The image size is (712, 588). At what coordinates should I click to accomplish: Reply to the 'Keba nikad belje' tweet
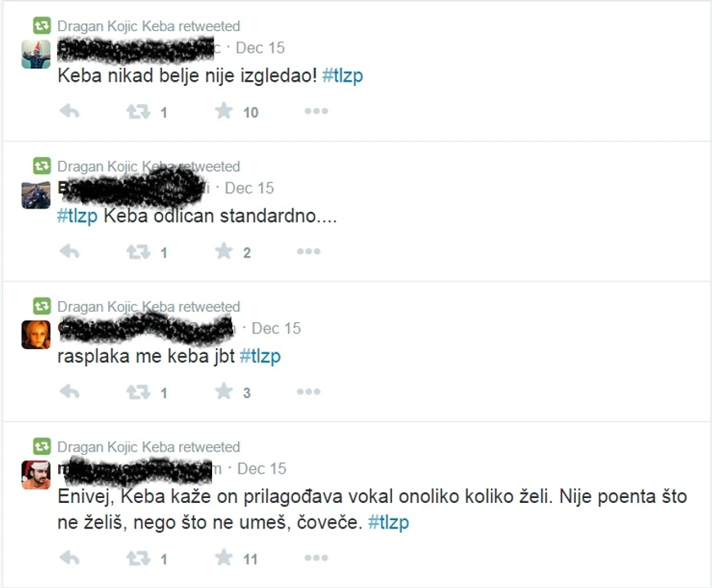(x=70, y=111)
